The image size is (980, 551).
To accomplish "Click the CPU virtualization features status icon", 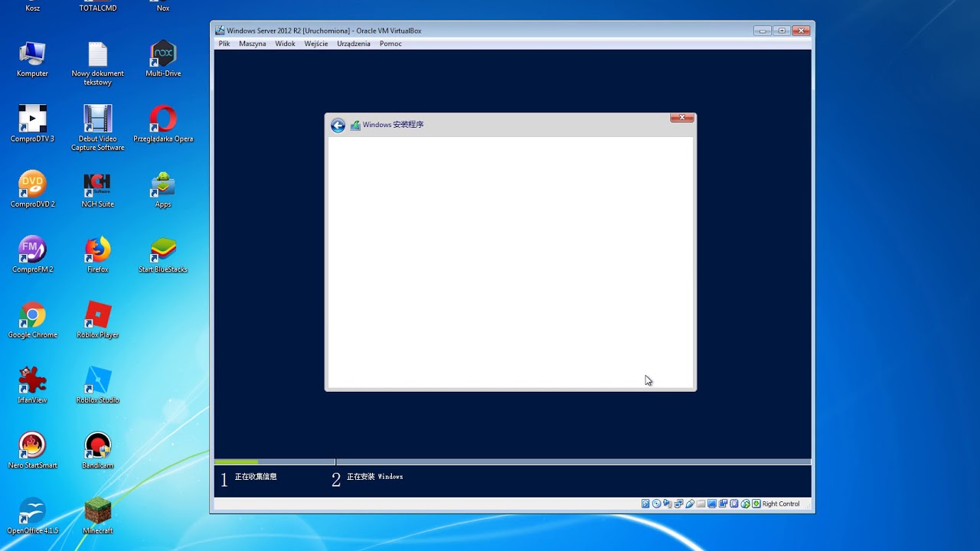I will (x=734, y=504).
